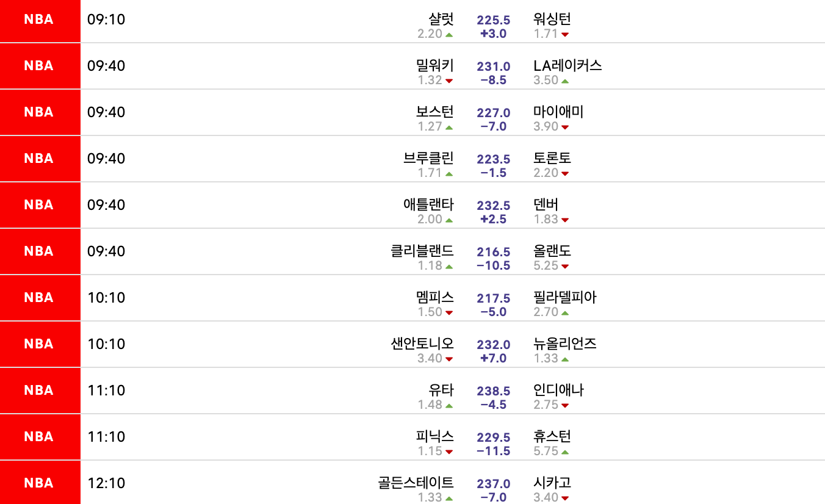Viewport: 825px width, 504px height.
Task: Click red down arrow beside 워싱턴 odds 1.71
Action: [565, 35]
